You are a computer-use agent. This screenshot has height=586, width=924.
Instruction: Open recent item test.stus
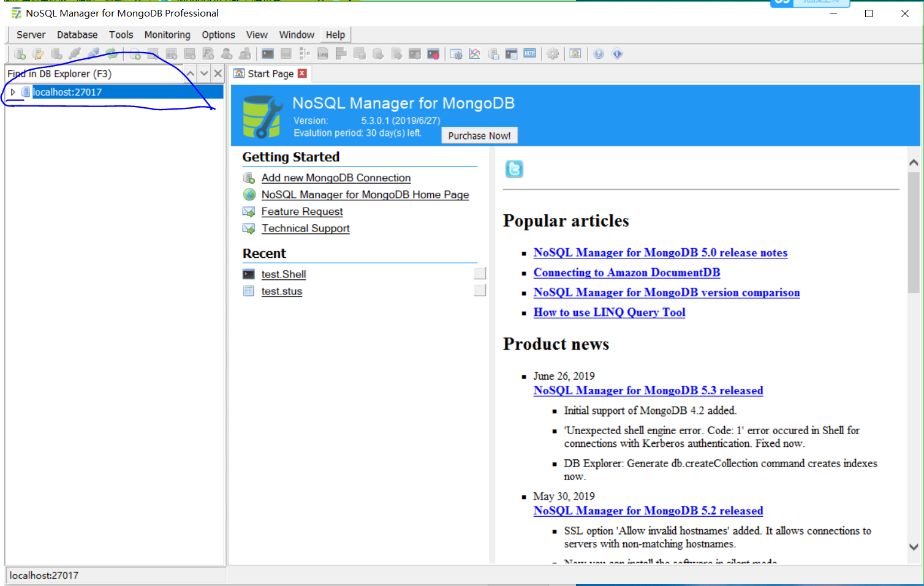pos(282,291)
